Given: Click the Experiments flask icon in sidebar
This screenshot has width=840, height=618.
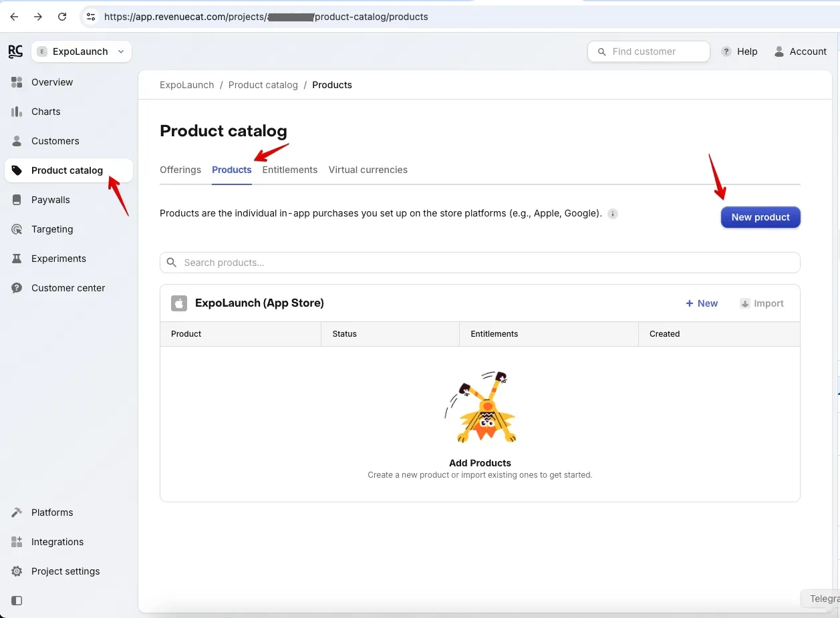Looking at the screenshot, I should [17, 259].
